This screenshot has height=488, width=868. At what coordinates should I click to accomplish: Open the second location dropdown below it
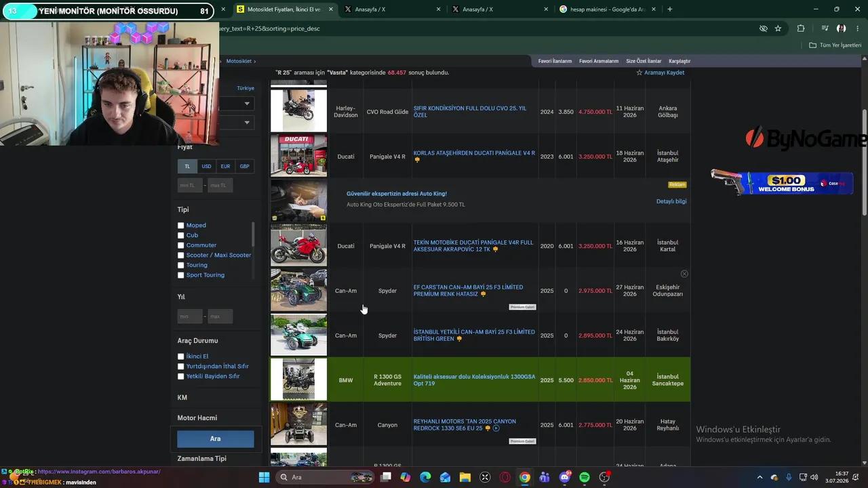[236, 123]
